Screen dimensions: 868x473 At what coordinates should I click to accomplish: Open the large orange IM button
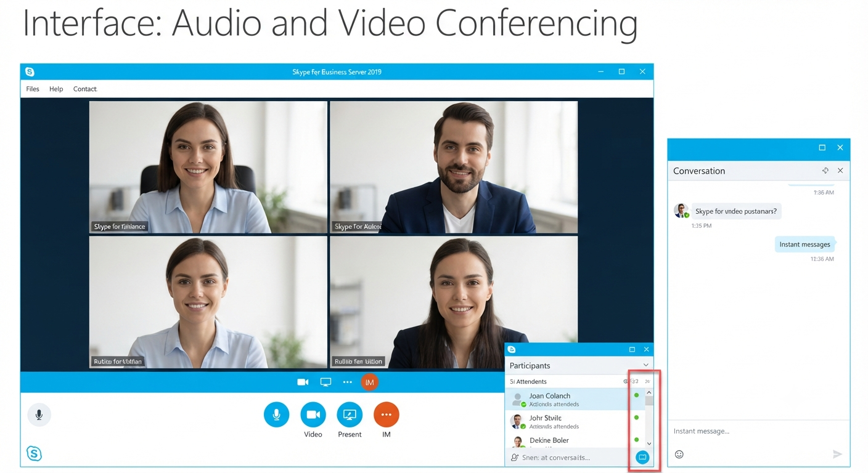pos(387,414)
